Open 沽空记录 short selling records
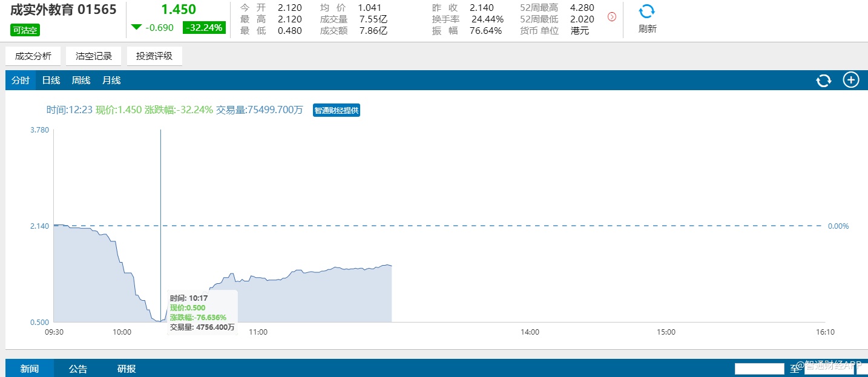 tap(94, 56)
